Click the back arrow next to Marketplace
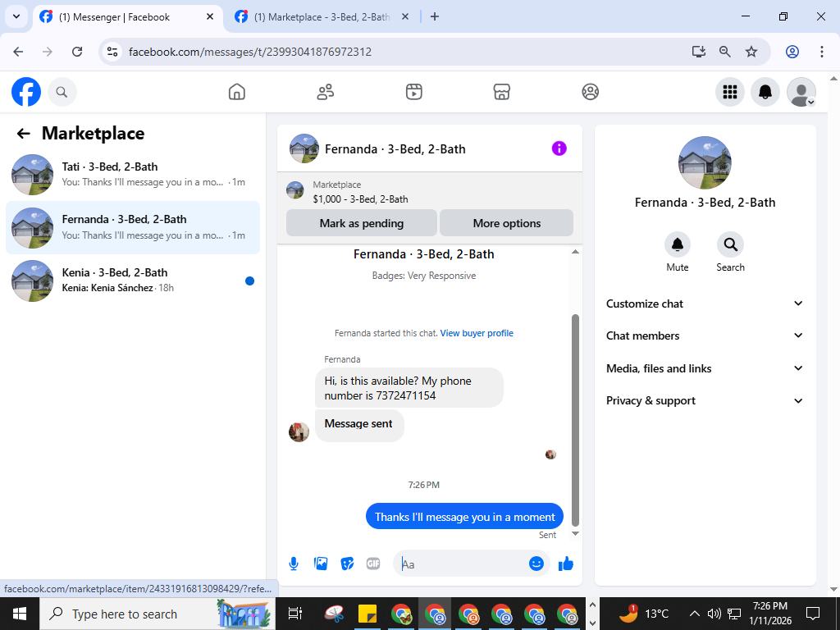Screen dimensions: 840x630 pos(23,134)
